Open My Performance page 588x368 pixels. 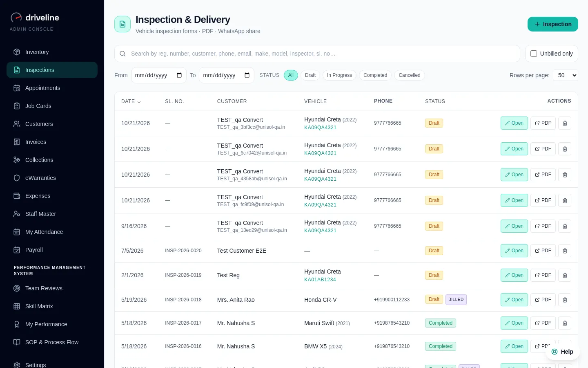pyautogui.click(x=52, y=324)
